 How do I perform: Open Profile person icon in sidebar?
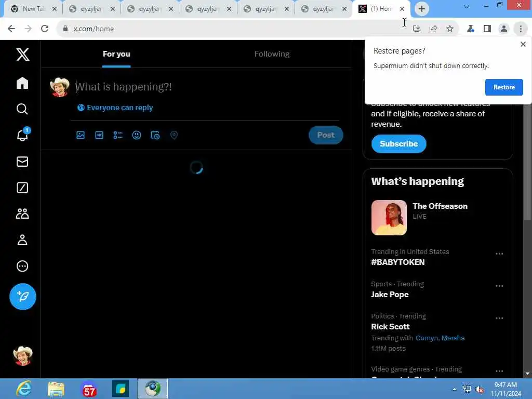pos(22,240)
